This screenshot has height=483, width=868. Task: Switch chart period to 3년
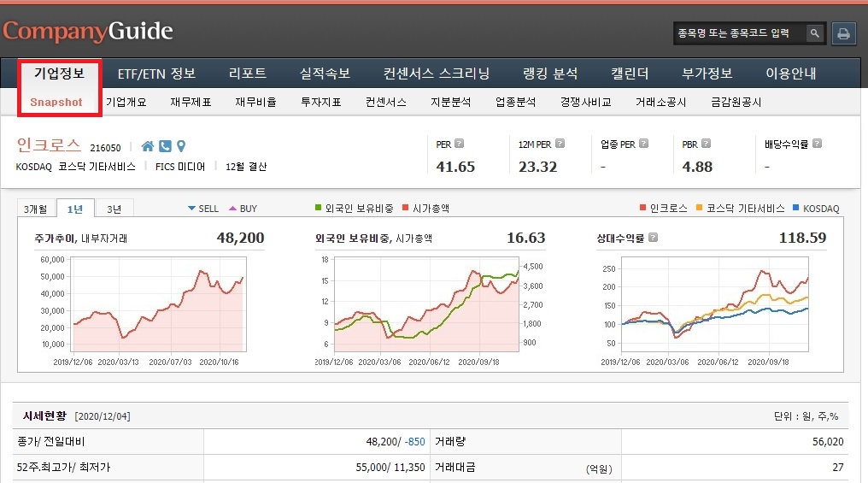(114, 209)
